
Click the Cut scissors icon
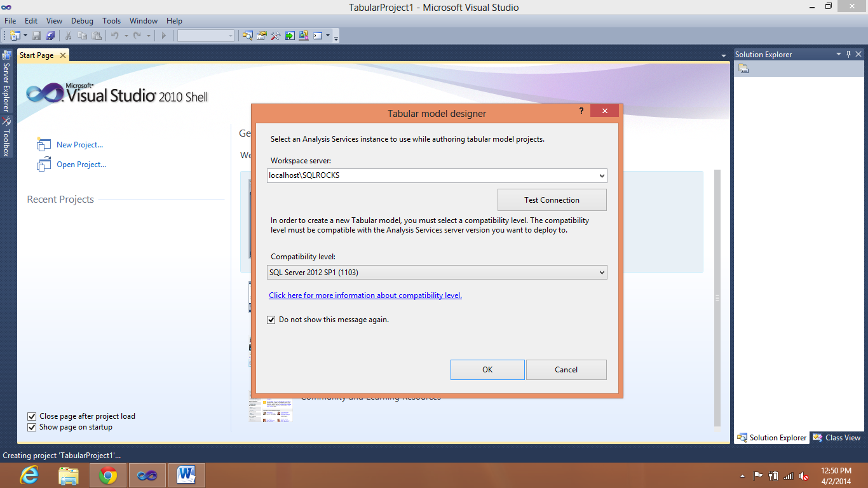point(69,36)
